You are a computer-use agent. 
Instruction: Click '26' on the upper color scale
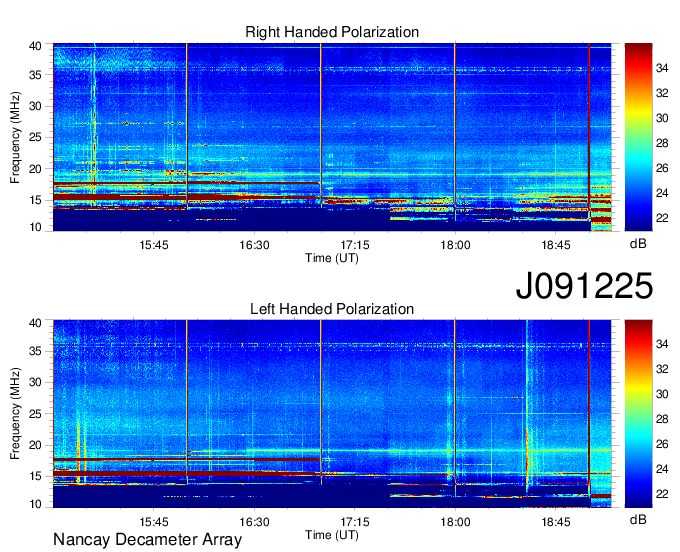point(662,168)
